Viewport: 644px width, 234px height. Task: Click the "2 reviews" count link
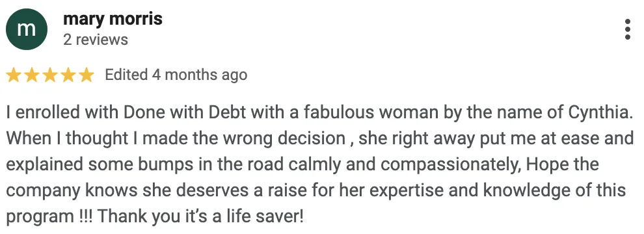point(96,40)
